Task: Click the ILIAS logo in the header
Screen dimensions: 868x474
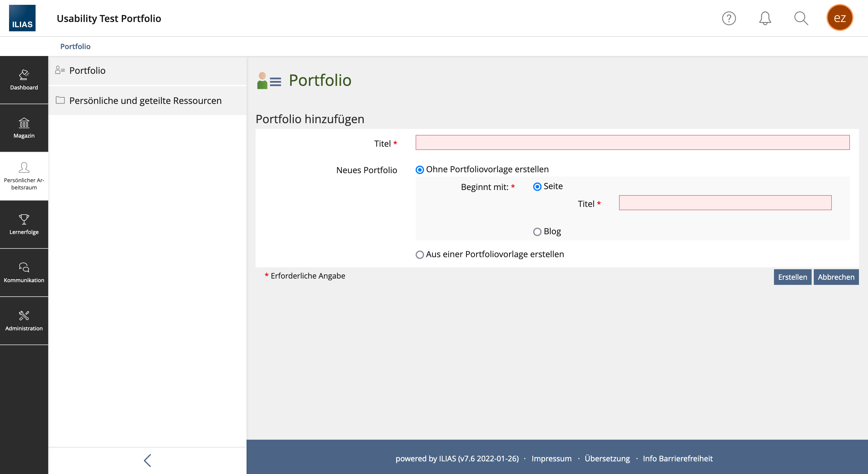Action: click(22, 18)
